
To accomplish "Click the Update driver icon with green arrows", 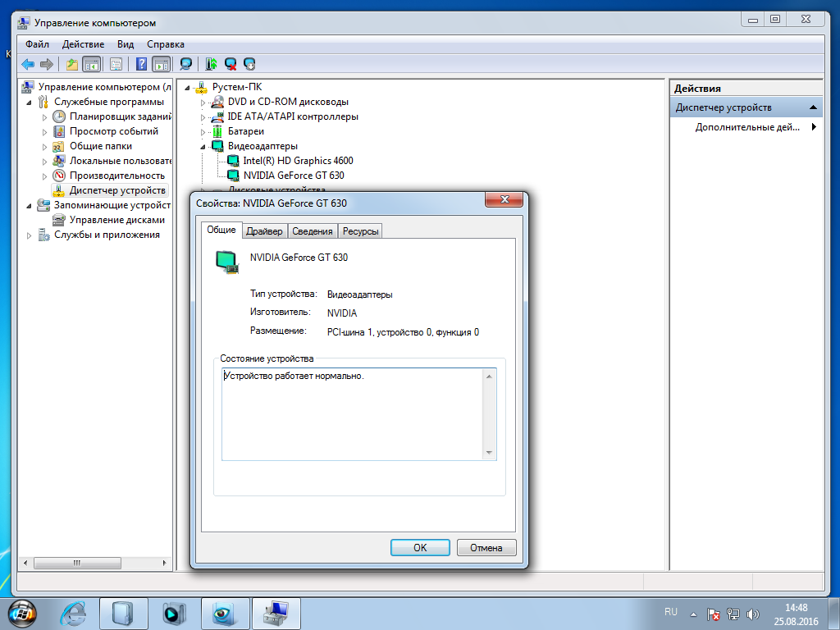I will [211, 64].
